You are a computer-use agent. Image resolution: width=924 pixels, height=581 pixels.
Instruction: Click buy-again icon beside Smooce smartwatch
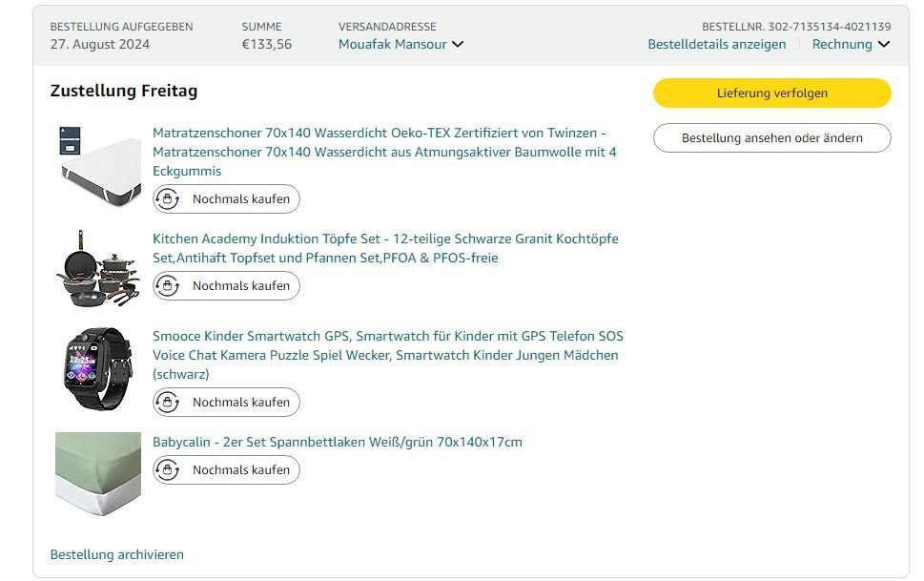click(x=168, y=403)
